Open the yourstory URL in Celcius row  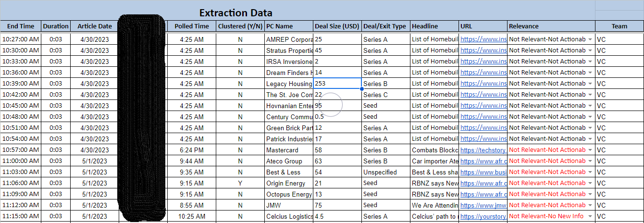[483, 216]
